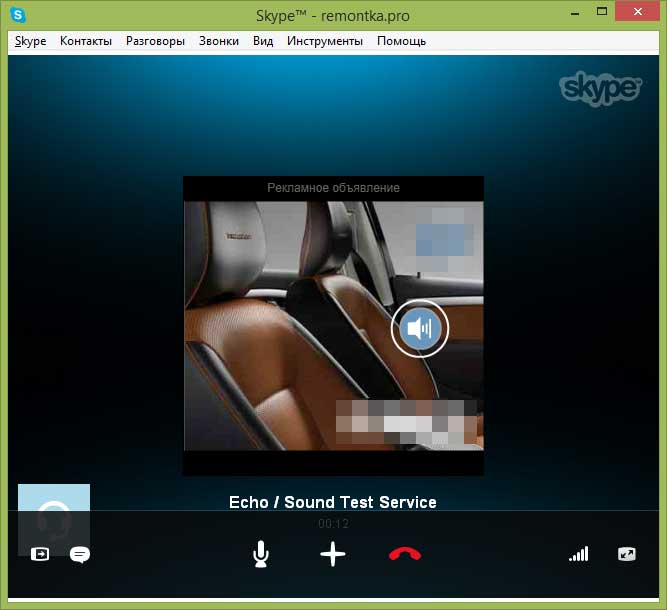Image resolution: width=667 pixels, height=610 pixels.
Task: Open the Skype menu
Action: pyautogui.click(x=30, y=41)
